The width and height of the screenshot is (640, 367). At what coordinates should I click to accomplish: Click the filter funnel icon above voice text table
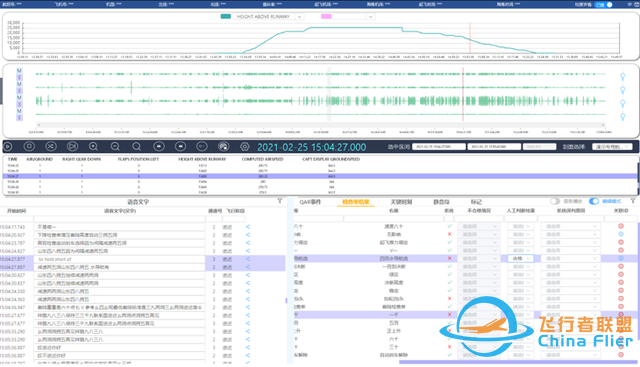point(280,201)
